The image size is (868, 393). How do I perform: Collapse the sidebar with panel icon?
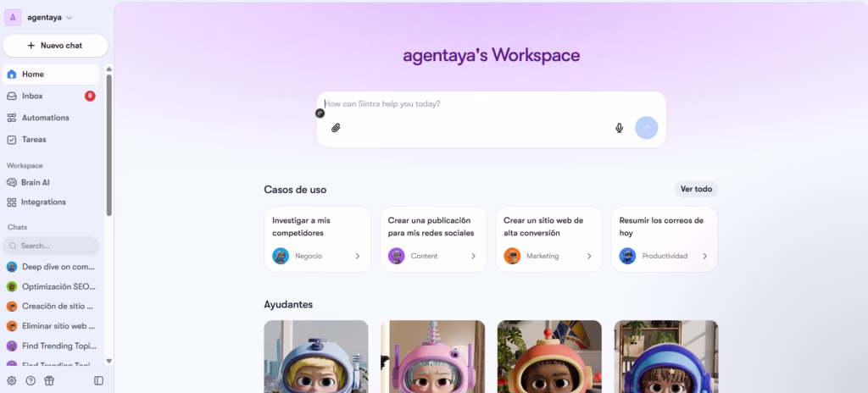coord(99,380)
